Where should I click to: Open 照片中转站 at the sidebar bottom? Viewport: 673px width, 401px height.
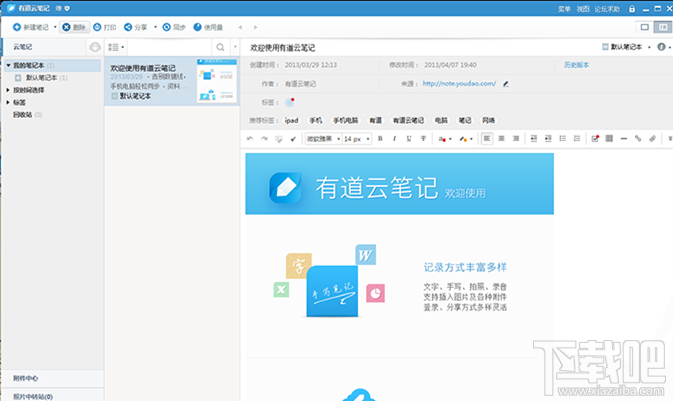click(33, 396)
